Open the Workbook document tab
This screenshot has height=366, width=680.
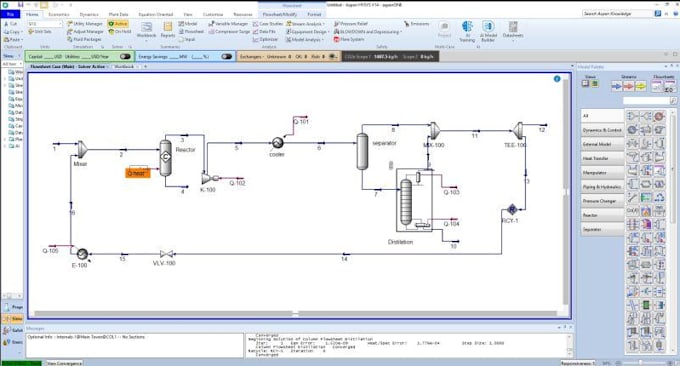click(x=124, y=67)
